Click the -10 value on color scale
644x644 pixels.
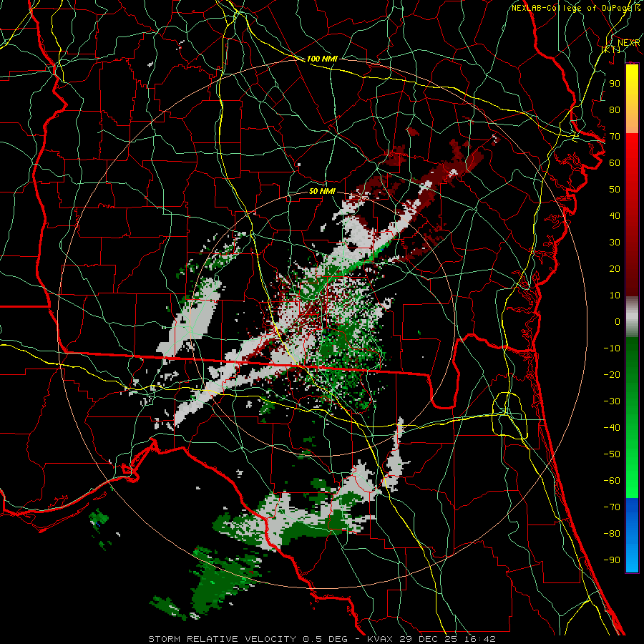tap(612, 348)
